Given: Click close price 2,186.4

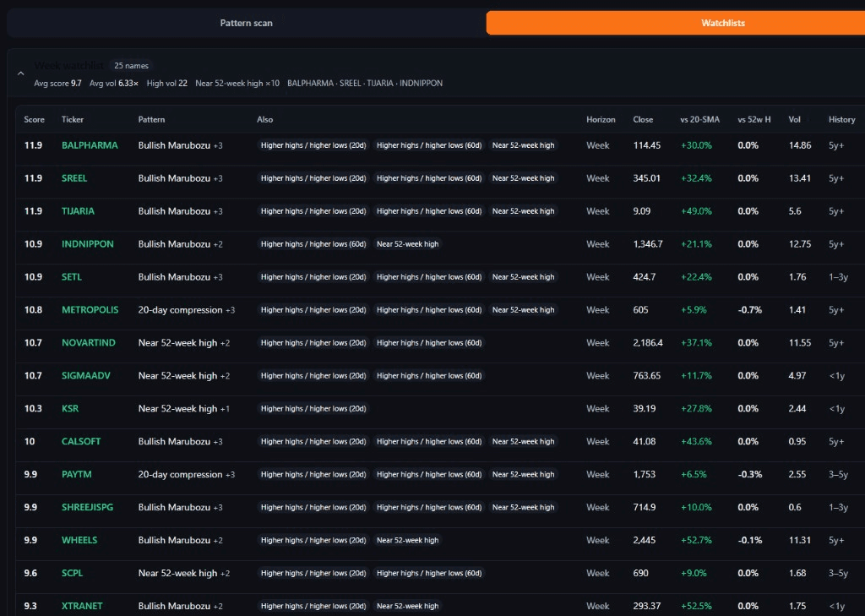Looking at the screenshot, I should 648,343.
